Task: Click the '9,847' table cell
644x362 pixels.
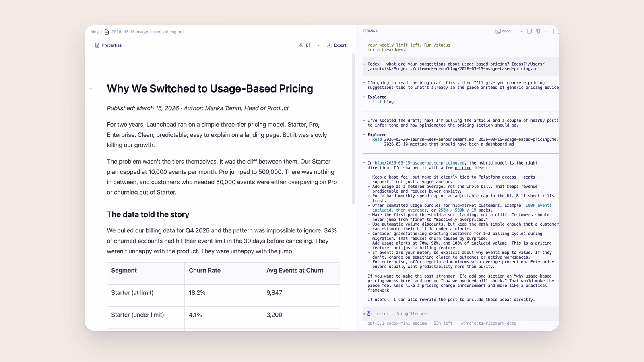Action: coord(301,296)
